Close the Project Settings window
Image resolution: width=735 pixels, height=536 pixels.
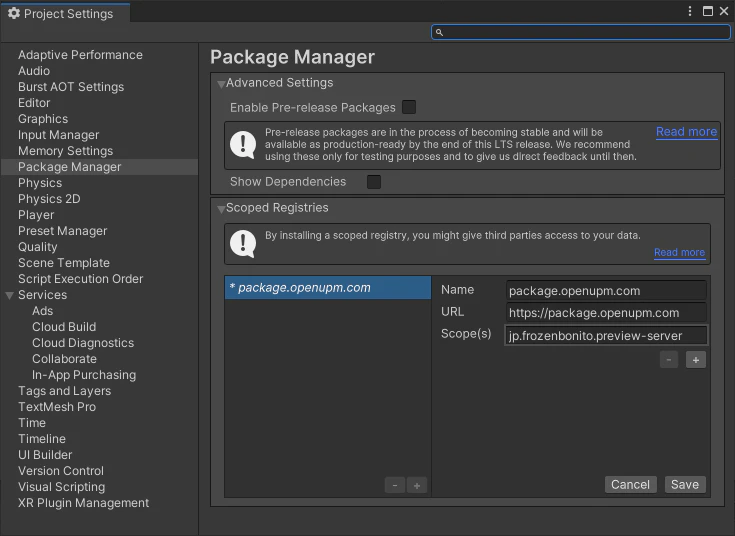tap(724, 11)
